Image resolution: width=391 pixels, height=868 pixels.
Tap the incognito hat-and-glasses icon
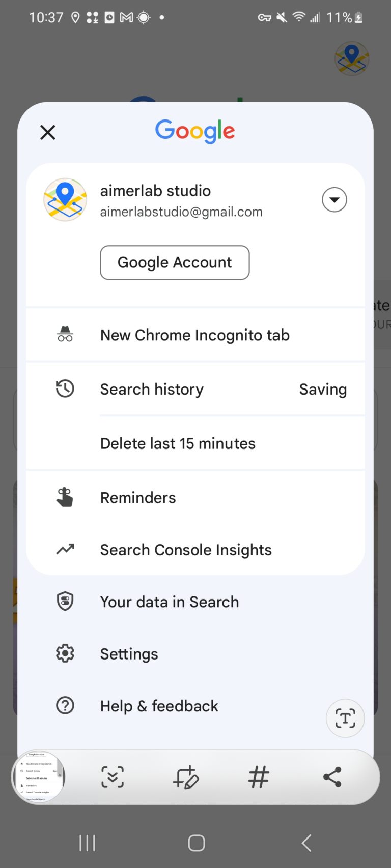[x=65, y=335]
